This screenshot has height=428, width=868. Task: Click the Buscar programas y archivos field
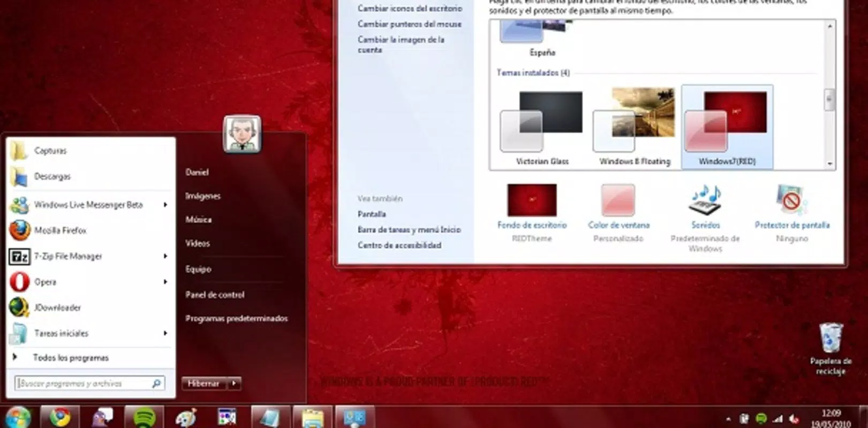tap(89, 383)
